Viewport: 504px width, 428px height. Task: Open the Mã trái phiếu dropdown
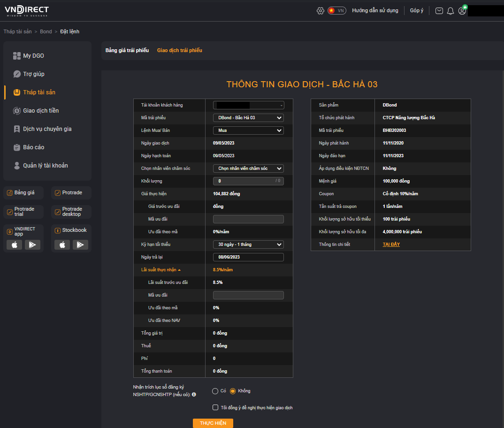click(248, 118)
